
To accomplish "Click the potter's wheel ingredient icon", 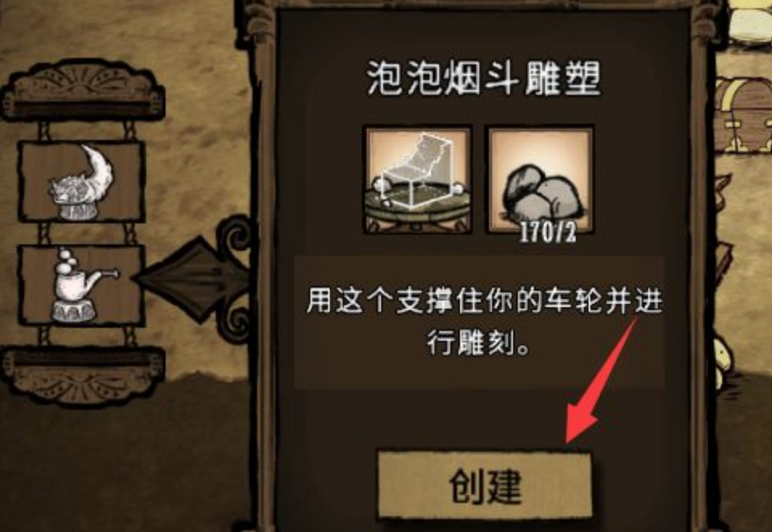I will (417, 179).
